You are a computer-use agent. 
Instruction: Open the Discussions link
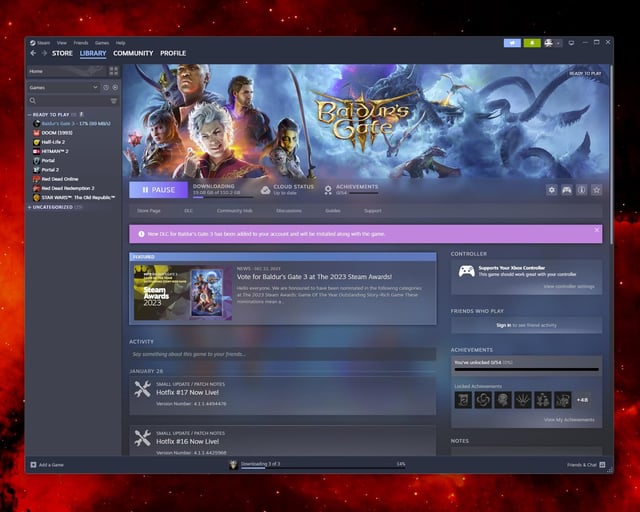pos(289,211)
